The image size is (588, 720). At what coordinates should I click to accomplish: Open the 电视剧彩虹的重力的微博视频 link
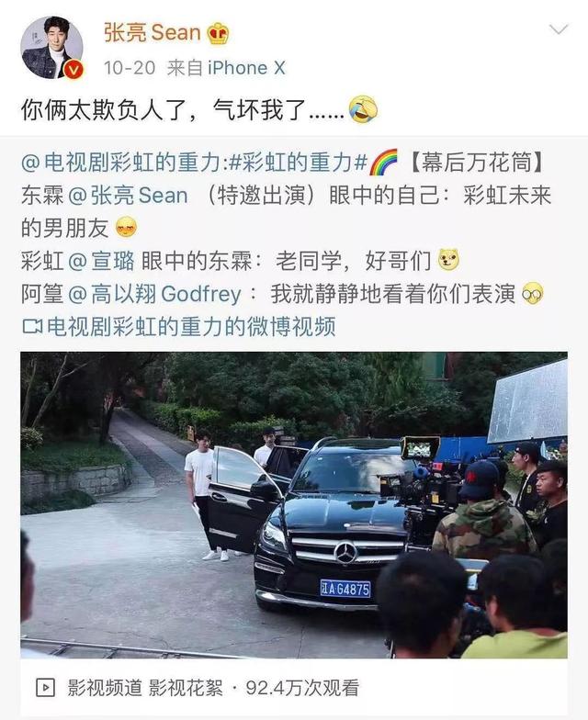[191, 327]
